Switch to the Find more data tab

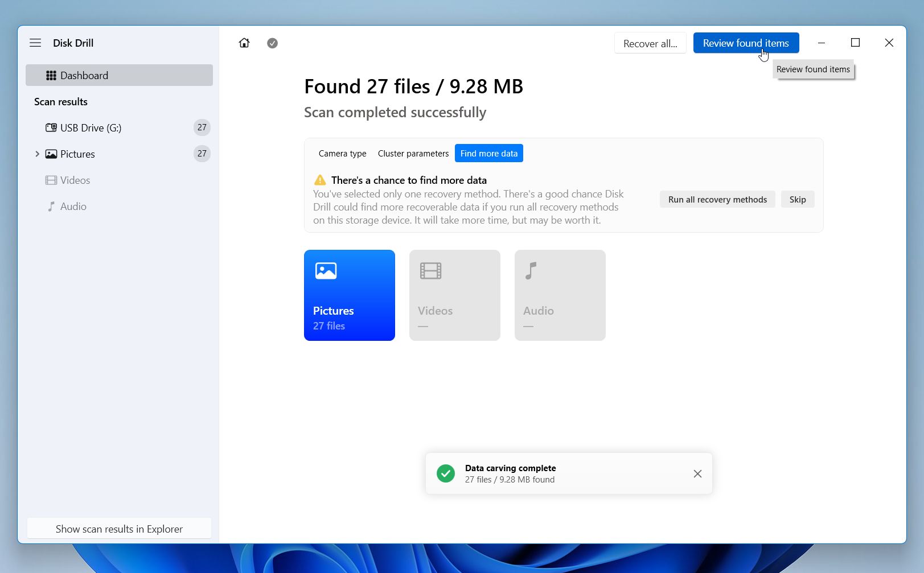(488, 153)
